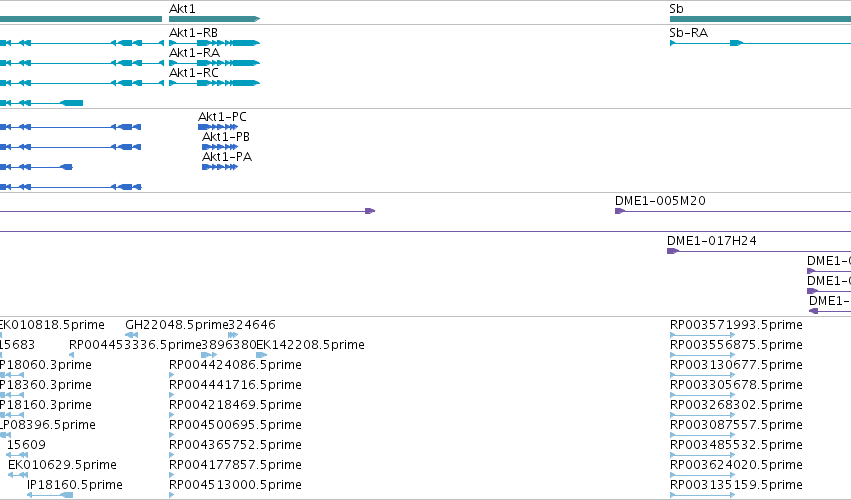This screenshot has height=500, width=851.
Task: Open the RP004424086.5prime EST label
Action: click(235, 365)
